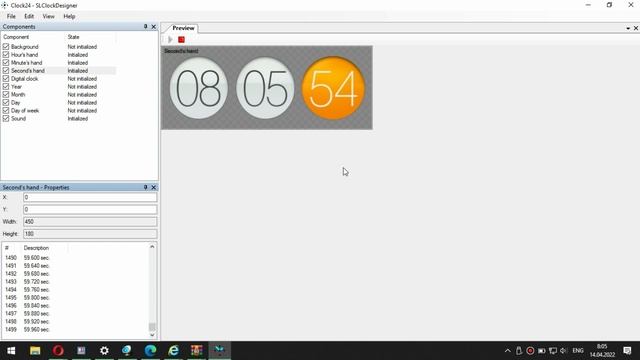The height and width of the screenshot is (360, 640).
Task: Click the hours dial showing 08
Action: (198, 88)
